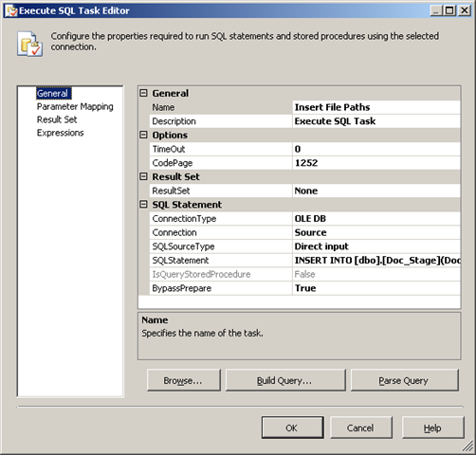Minimize the Execute SQL Task Editor window
The height and width of the screenshot is (455, 476).
coord(436,10)
